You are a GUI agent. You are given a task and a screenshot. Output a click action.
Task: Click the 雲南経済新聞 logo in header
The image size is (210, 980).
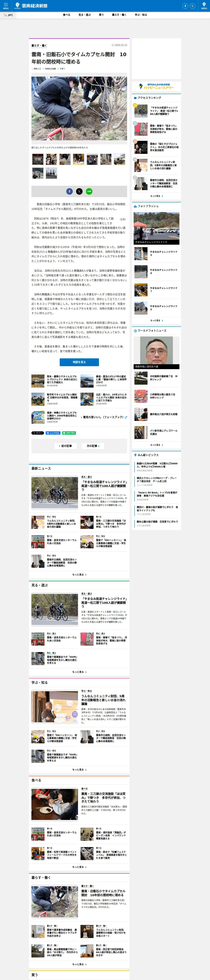[31, 6]
